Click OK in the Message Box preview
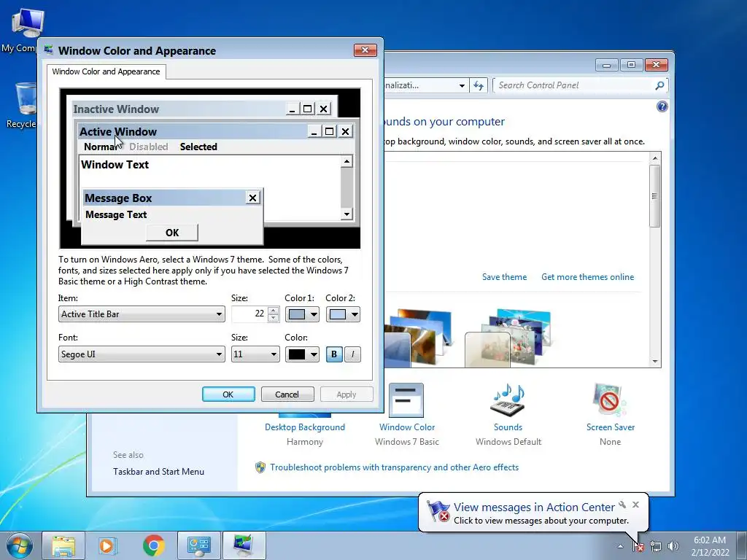The height and width of the screenshot is (560, 747). coord(172,233)
